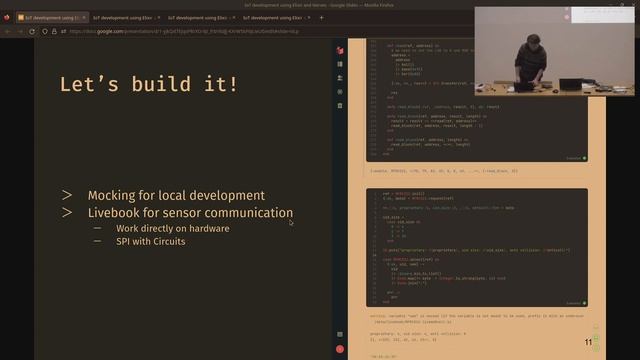640x360 pixels.
Task: Click "Mocking for local development" bullet
Action: 176,196
